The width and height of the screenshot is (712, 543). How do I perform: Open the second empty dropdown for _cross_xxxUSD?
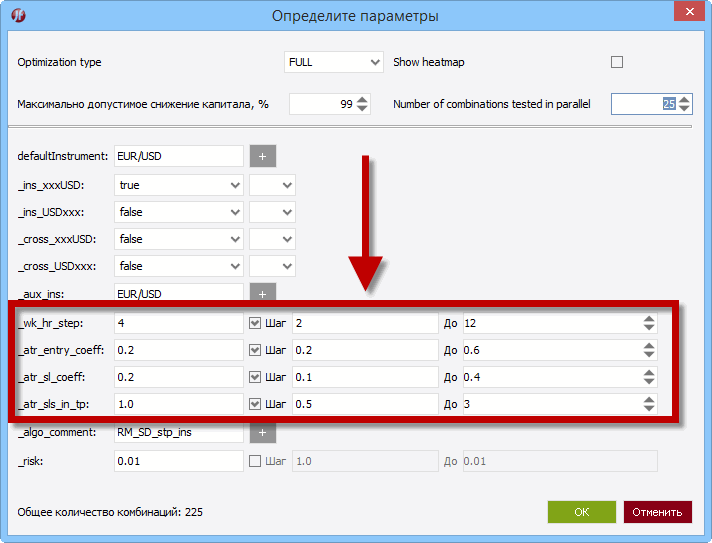click(272, 239)
